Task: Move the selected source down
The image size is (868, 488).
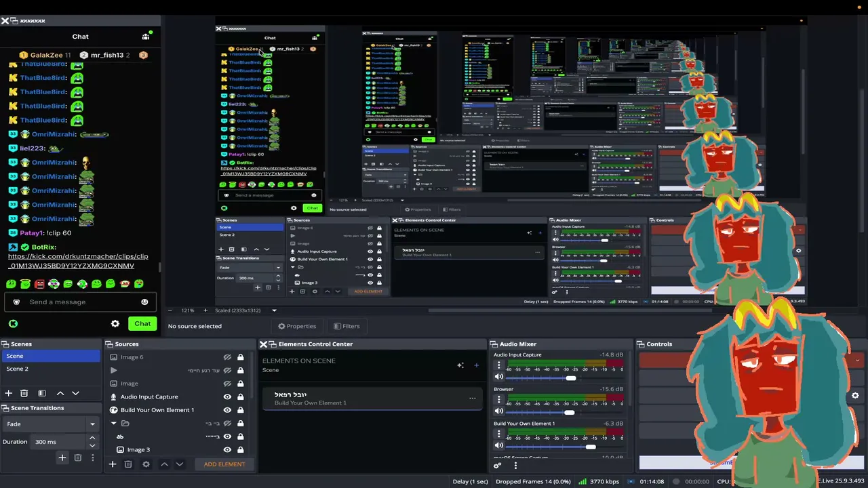Action: (180, 464)
